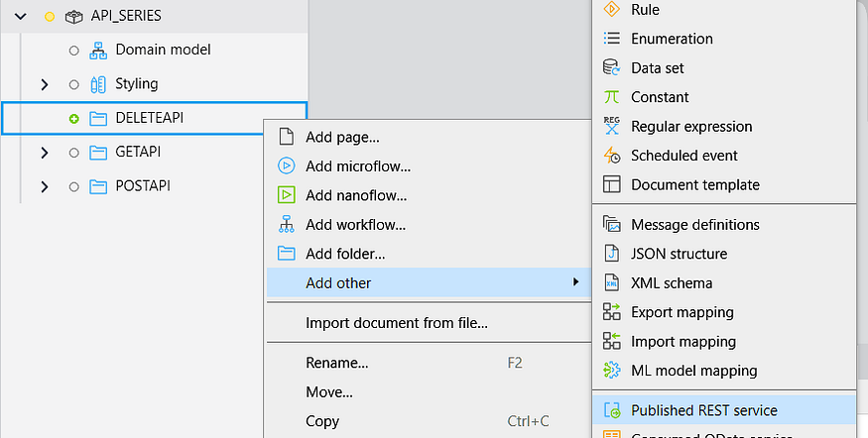This screenshot has width=868, height=438.
Task: Click the Domain model icon
Action: (98, 50)
